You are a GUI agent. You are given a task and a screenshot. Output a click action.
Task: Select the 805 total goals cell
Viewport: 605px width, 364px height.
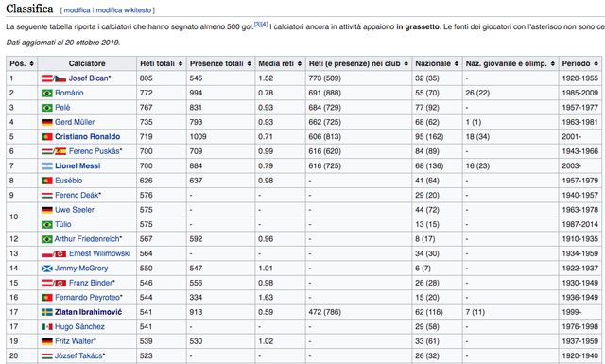162,78
